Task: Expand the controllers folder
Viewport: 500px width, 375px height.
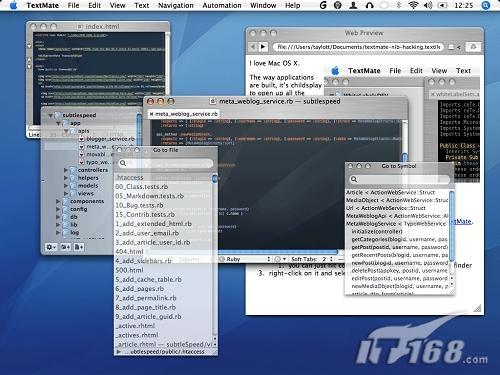Action: (x=66, y=170)
